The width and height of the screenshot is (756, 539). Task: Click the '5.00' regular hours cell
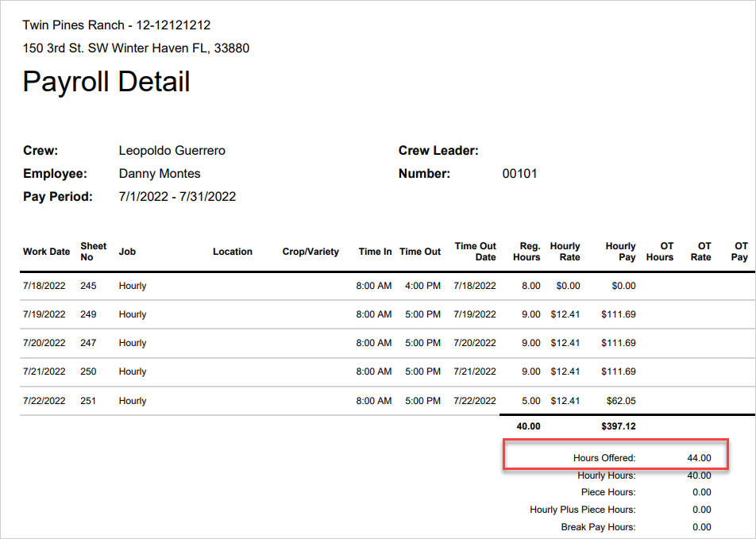[530, 401]
